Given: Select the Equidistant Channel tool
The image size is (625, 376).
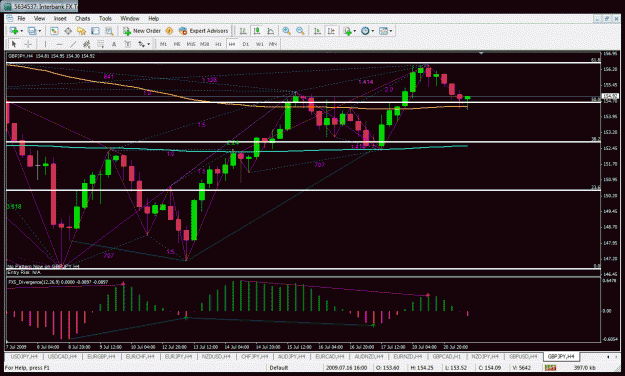Looking at the screenshot, I should [86, 44].
